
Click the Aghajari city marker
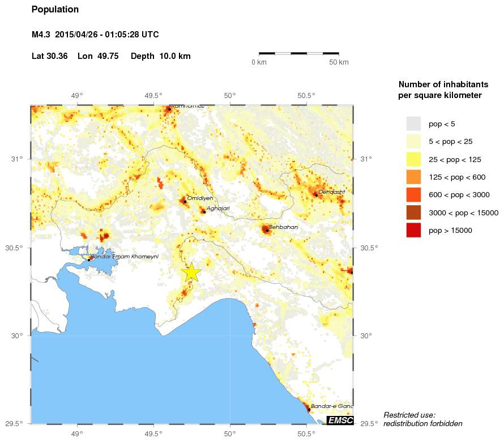(x=203, y=211)
